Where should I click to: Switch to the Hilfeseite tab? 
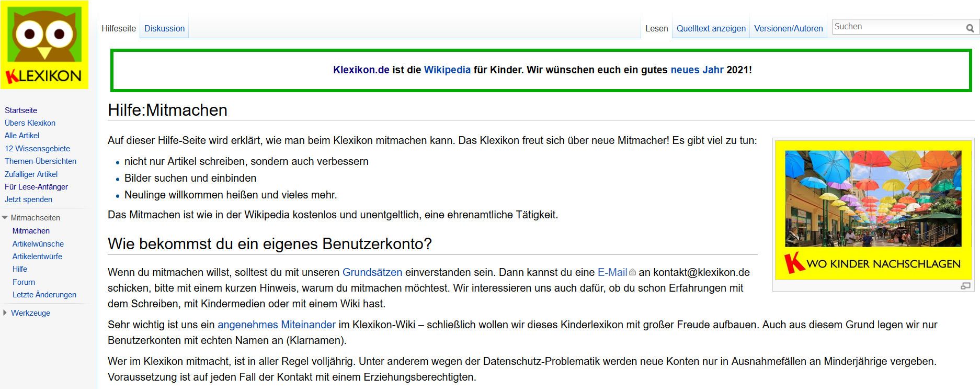(119, 28)
